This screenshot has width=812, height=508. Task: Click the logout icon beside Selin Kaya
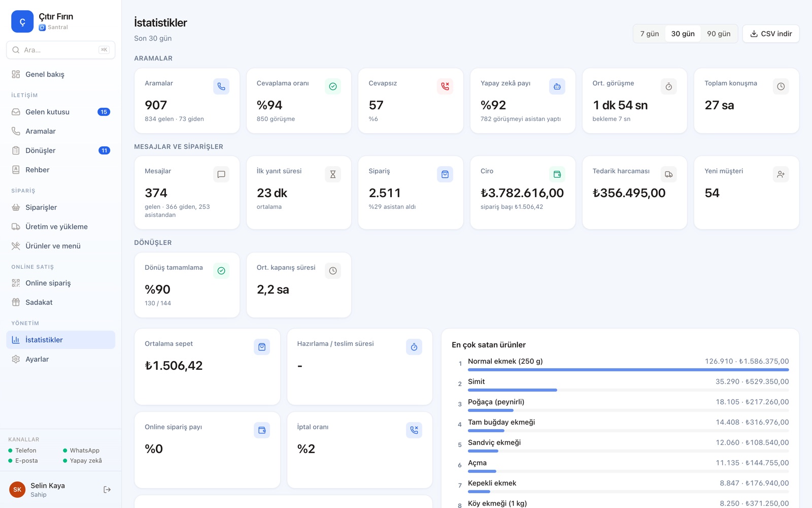(x=107, y=490)
